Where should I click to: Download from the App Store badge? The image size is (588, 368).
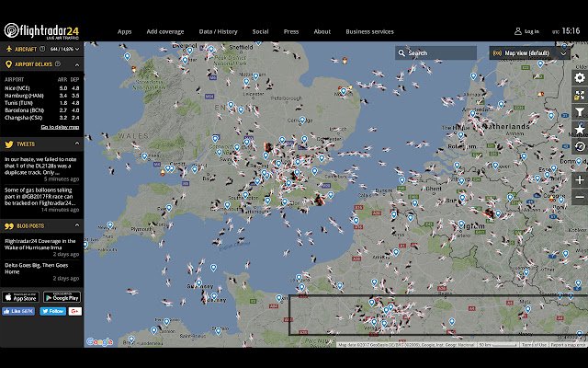point(20,297)
